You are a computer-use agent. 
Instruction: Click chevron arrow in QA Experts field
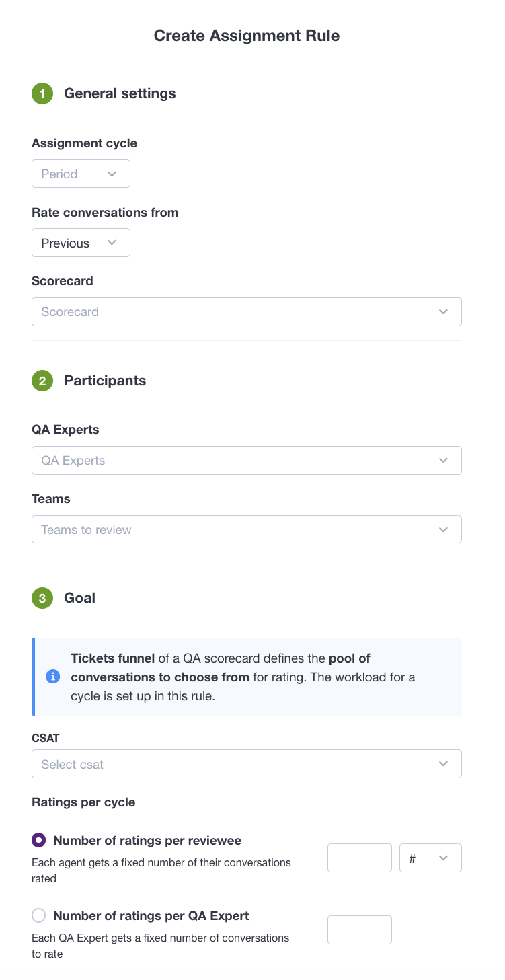click(x=443, y=461)
